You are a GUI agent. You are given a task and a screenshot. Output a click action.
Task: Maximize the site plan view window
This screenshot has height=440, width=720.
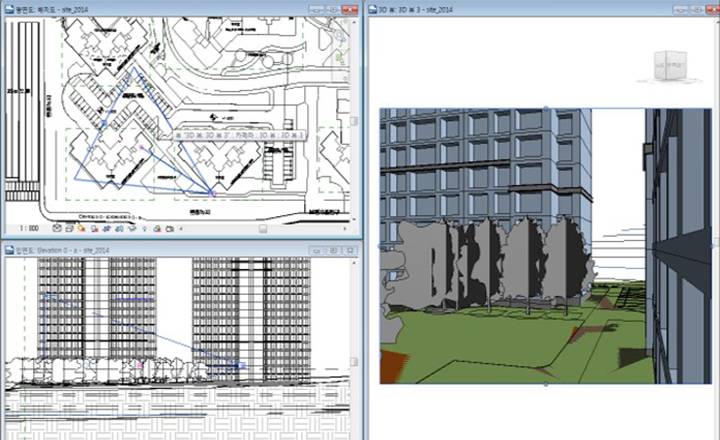[x=333, y=8]
